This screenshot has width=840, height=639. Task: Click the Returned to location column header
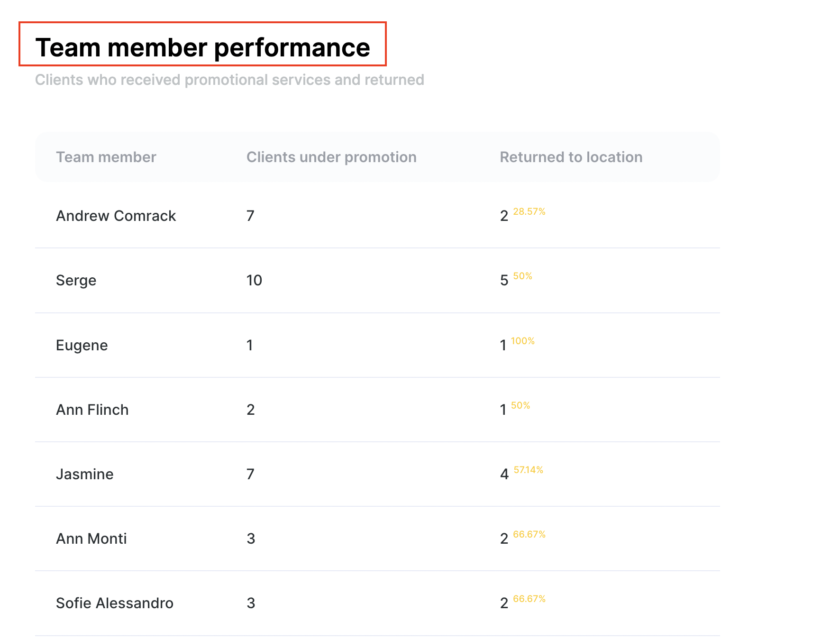pyautogui.click(x=571, y=157)
